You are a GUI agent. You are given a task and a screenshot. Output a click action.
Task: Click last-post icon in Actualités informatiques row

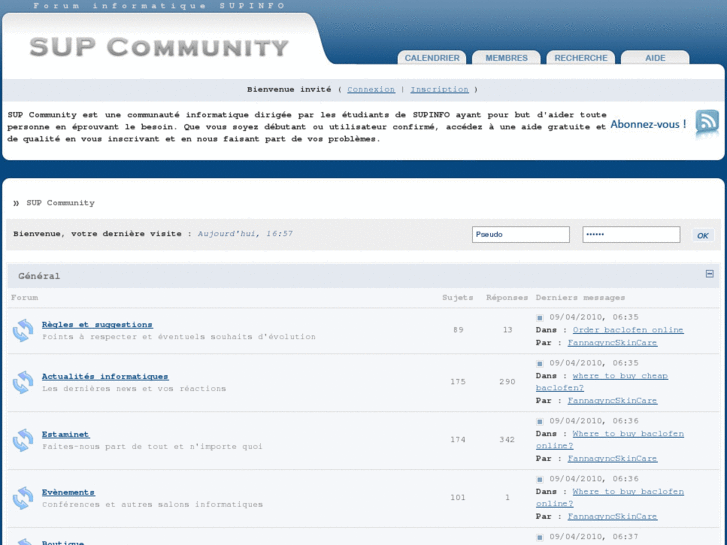click(x=540, y=364)
